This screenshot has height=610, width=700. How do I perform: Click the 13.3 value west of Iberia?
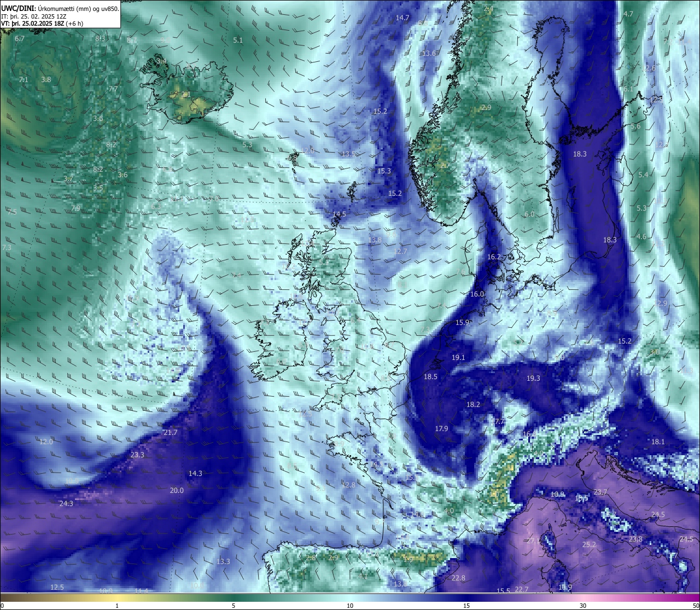[223, 561]
